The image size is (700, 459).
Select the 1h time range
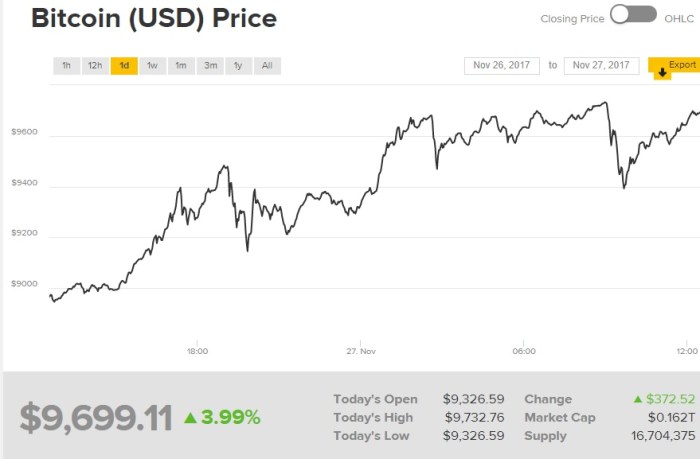click(66, 66)
